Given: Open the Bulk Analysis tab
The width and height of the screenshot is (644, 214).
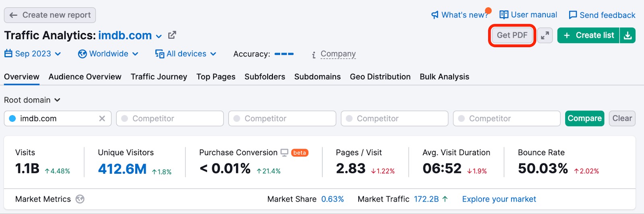Looking at the screenshot, I should click(x=444, y=77).
